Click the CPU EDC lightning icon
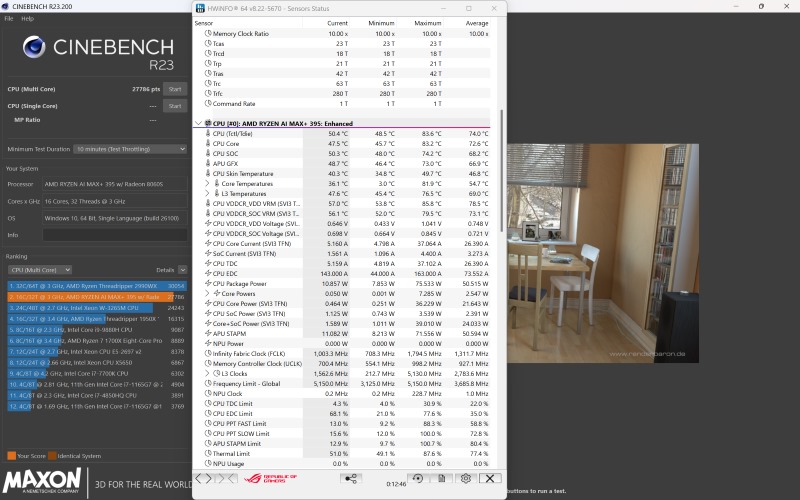The image size is (800, 500). pos(208,273)
